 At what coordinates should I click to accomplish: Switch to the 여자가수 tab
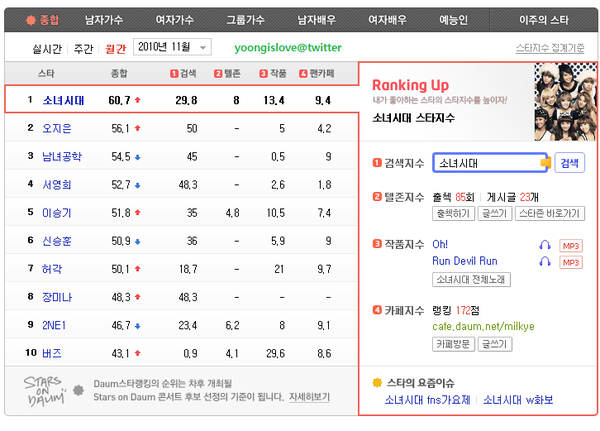pos(174,20)
